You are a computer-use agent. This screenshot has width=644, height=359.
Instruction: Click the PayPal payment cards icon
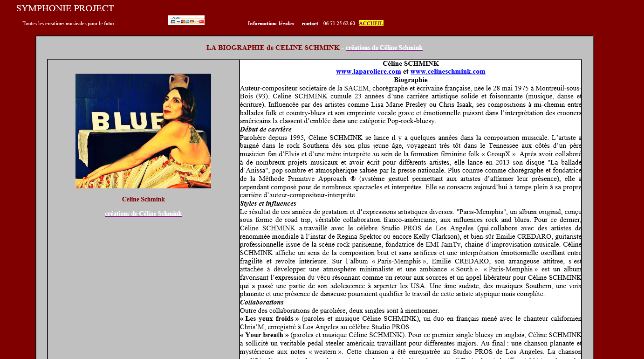[186, 20]
